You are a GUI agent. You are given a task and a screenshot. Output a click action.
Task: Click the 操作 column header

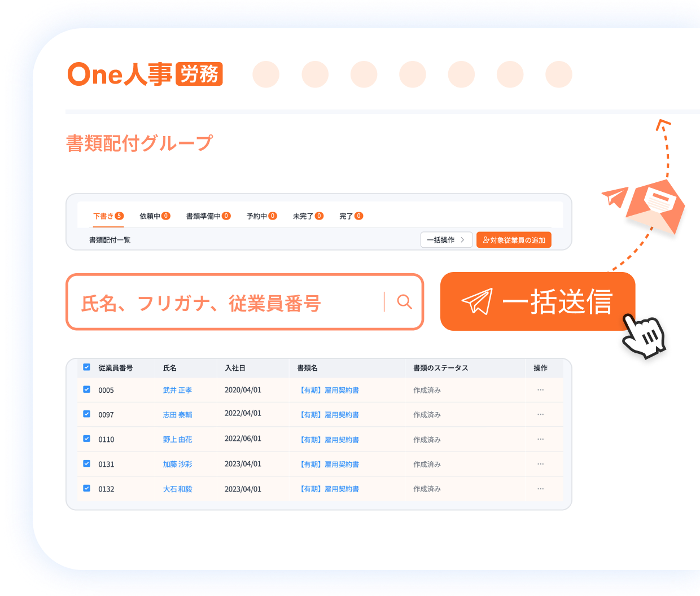pos(540,368)
